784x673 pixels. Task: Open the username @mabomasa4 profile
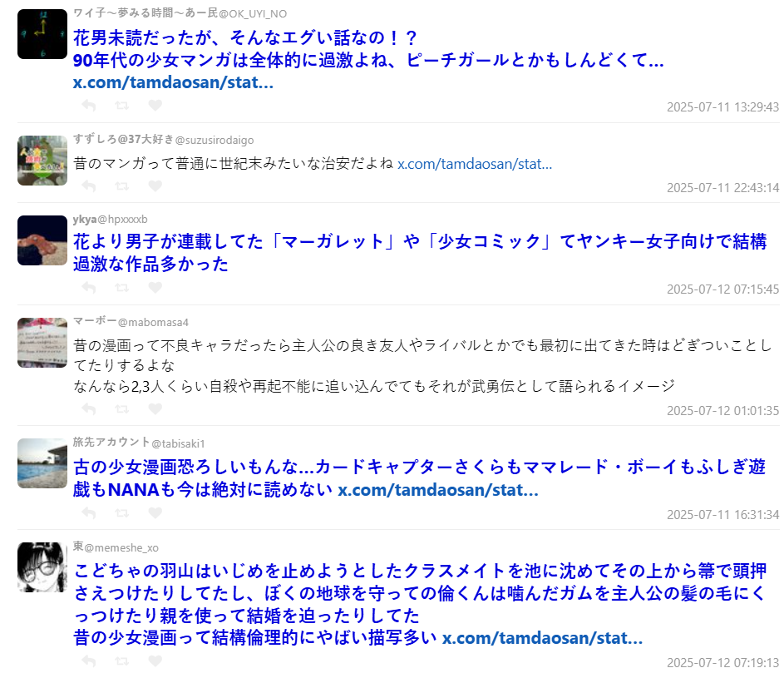click(x=153, y=322)
